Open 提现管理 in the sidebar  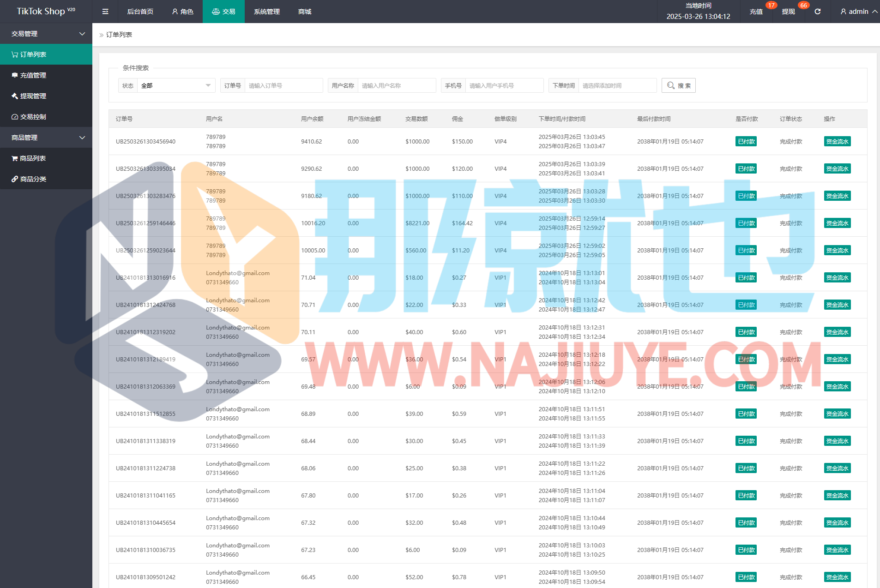click(x=33, y=96)
